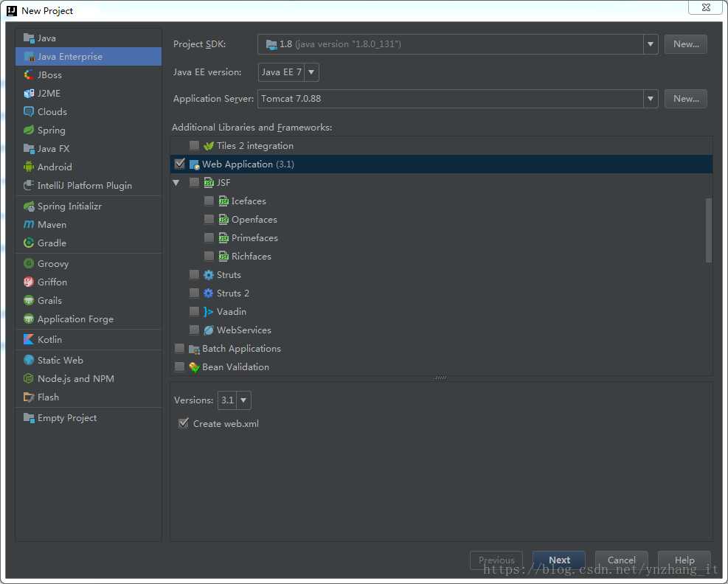Select the Maven icon
The height and width of the screenshot is (584, 728).
pos(29,225)
